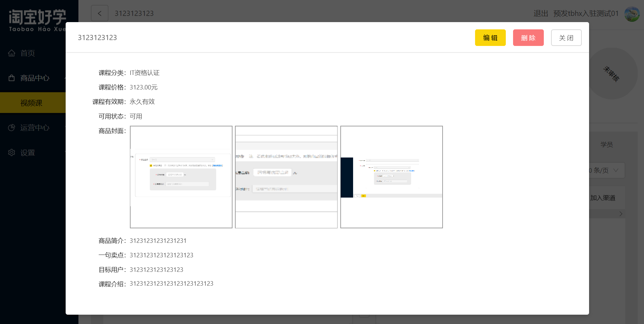Click the red 删除 delete button
Image resolution: width=644 pixels, height=324 pixels.
point(528,38)
